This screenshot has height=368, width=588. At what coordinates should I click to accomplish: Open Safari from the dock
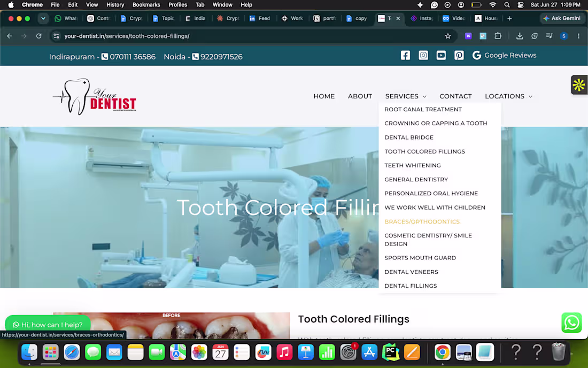(72, 352)
